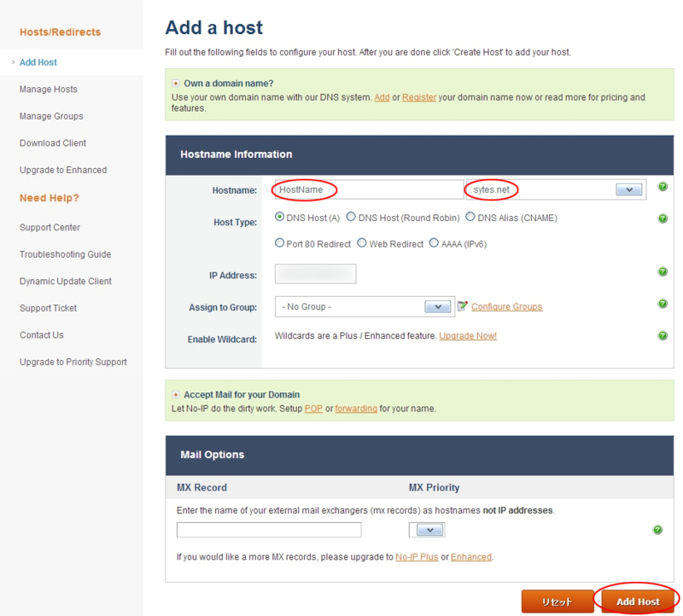This screenshot has width=683, height=616.
Task: Open Dynamic Update Client in the sidebar
Action: (66, 282)
